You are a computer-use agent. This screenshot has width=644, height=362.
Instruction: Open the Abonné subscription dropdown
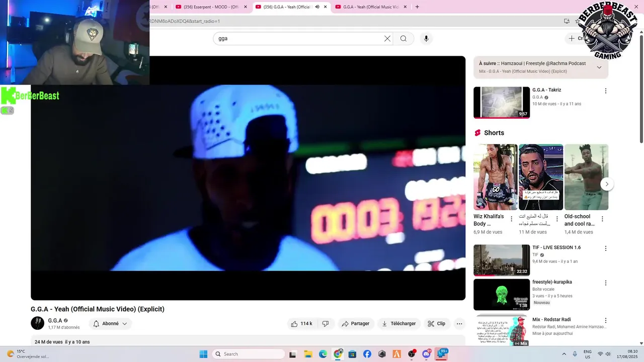[x=110, y=324]
